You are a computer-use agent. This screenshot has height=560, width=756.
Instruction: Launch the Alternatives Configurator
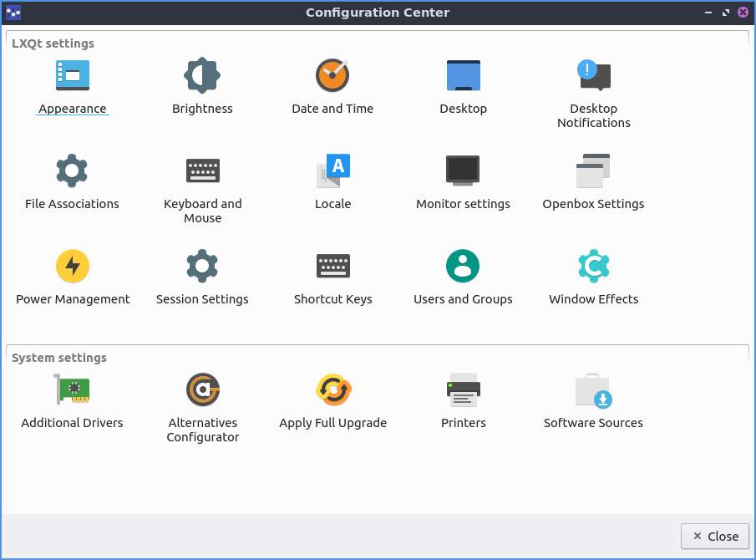202,390
